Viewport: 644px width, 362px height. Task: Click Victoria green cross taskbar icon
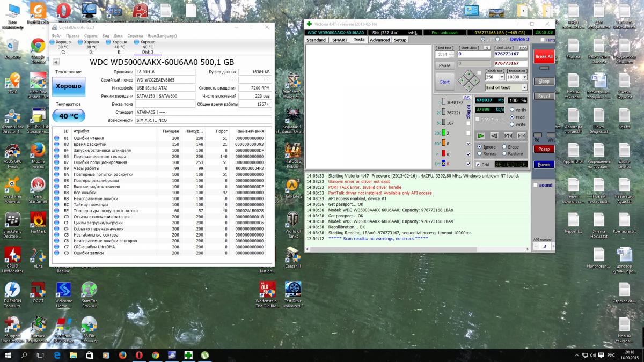pyautogui.click(x=188, y=355)
